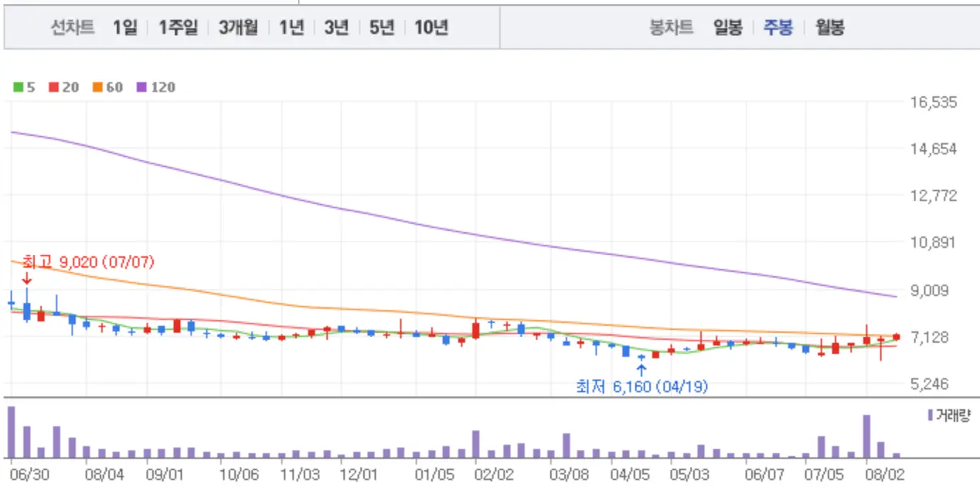Screen dimensions: 980x490
Task: Click the 16,535 price axis label
Action: pos(933,102)
